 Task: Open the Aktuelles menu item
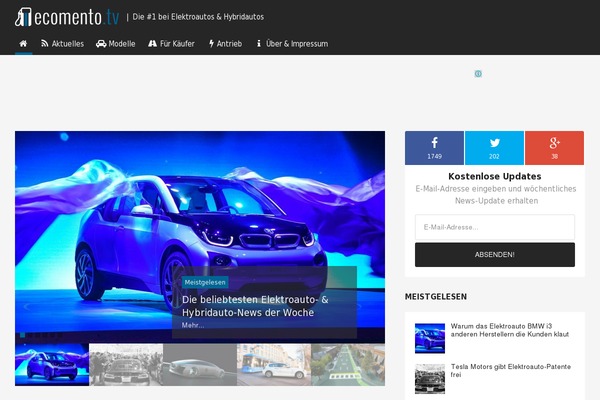[x=62, y=44]
